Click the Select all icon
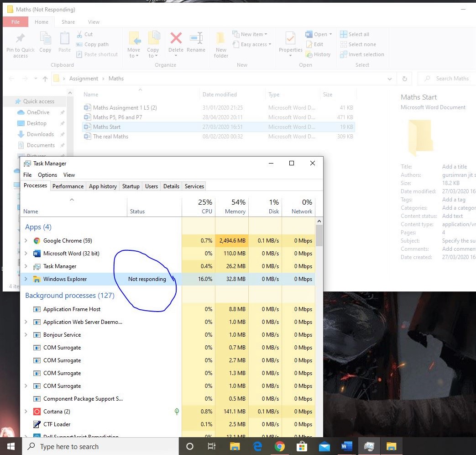 pos(343,34)
